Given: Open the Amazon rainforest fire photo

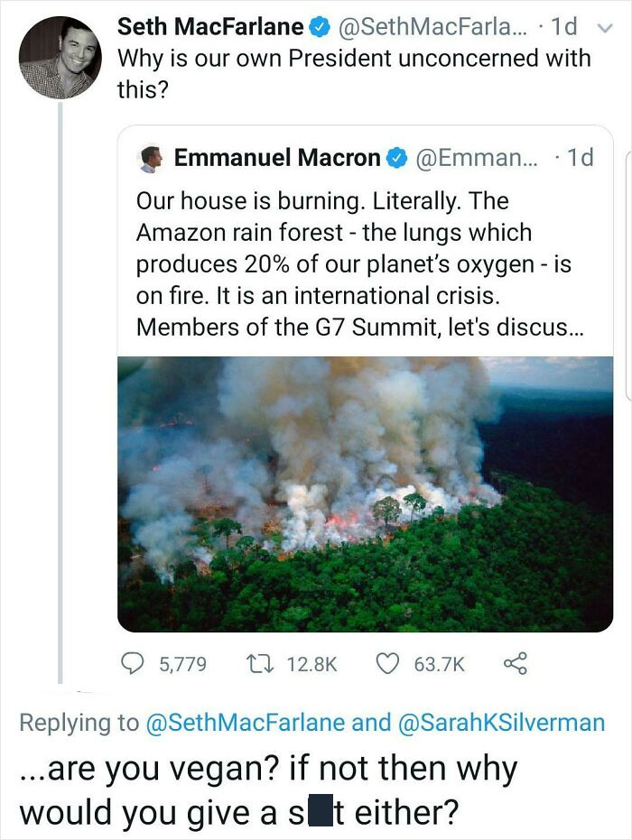Looking at the screenshot, I should (365, 494).
